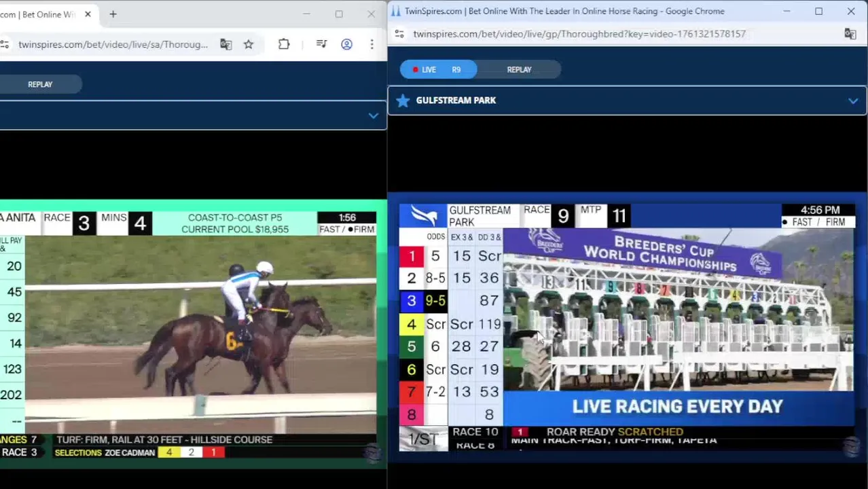
Task: Close the left Chrome window
Action: 371,14
